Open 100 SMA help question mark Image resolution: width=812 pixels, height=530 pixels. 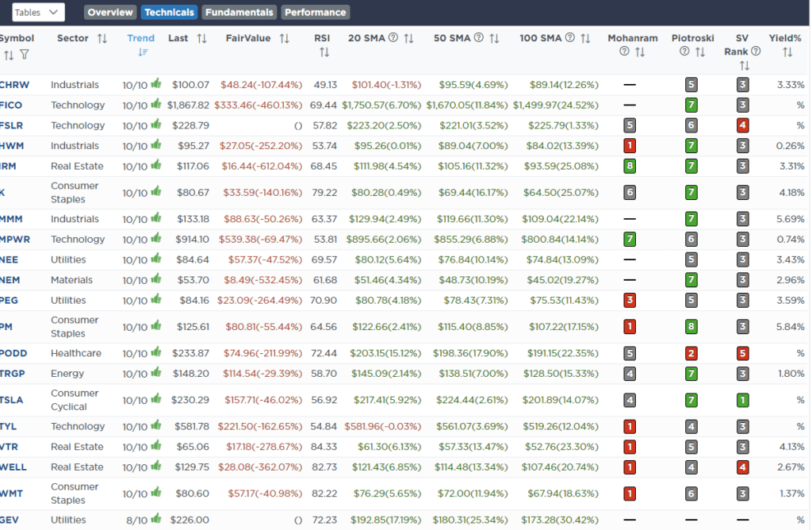click(570, 37)
